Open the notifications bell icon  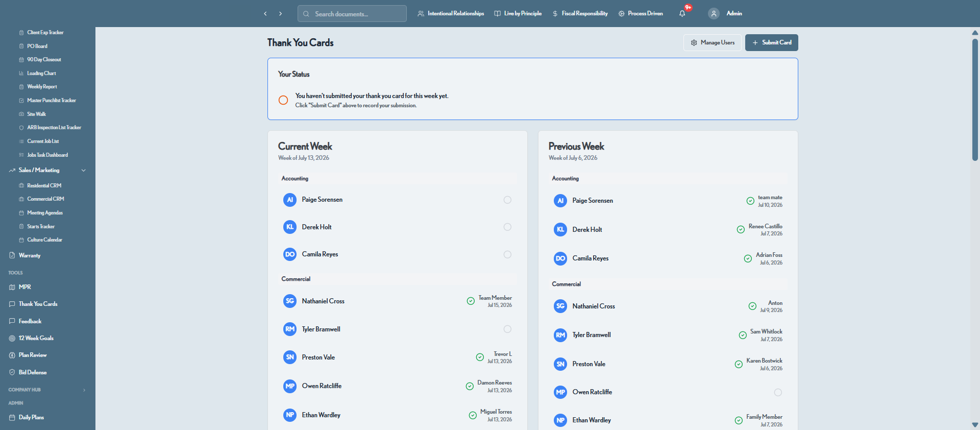pyautogui.click(x=682, y=14)
